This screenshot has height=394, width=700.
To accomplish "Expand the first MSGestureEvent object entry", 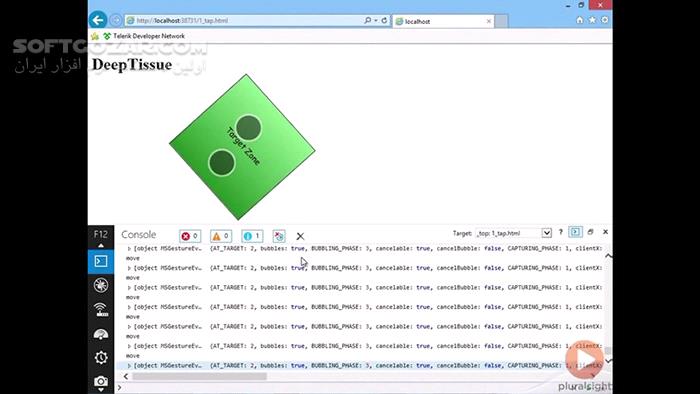I will click(129, 249).
